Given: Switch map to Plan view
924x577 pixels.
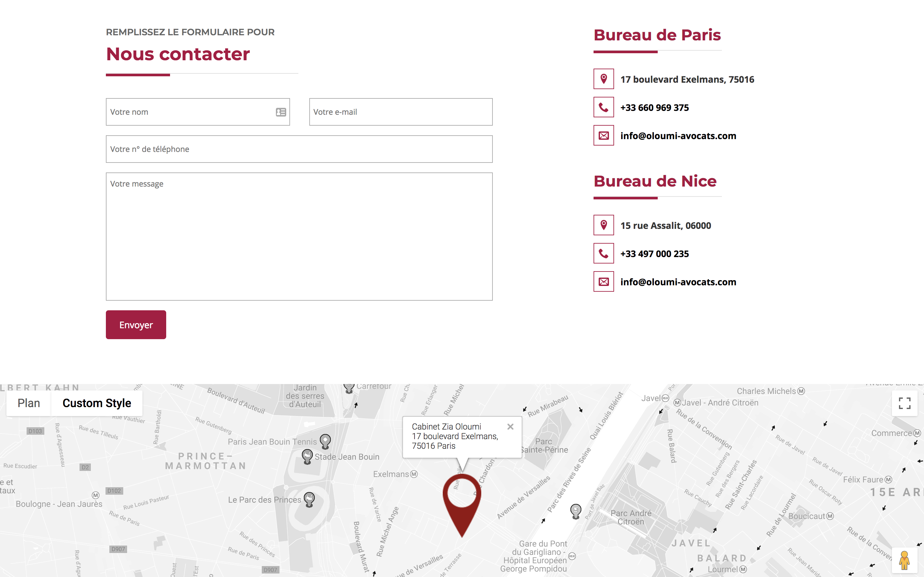Looking at the screenshot, I should click(29, 403).
